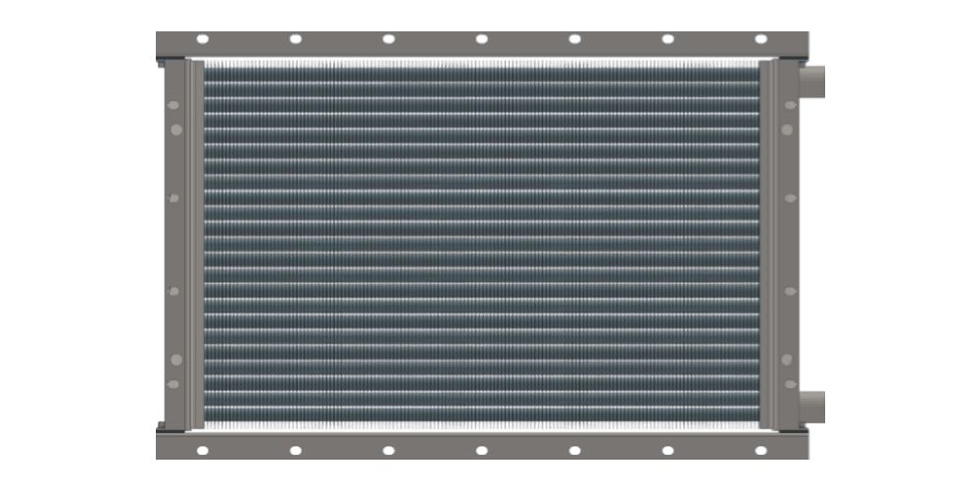Click the bottommost hole on the right side bracket
The height and width of the screenshot is (490, 980).
(789, 384)
